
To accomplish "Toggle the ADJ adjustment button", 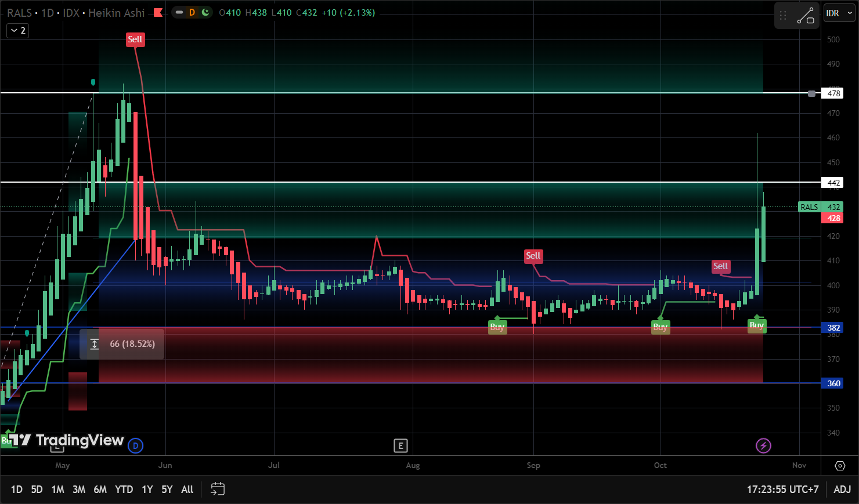I will tap(842, 490).
